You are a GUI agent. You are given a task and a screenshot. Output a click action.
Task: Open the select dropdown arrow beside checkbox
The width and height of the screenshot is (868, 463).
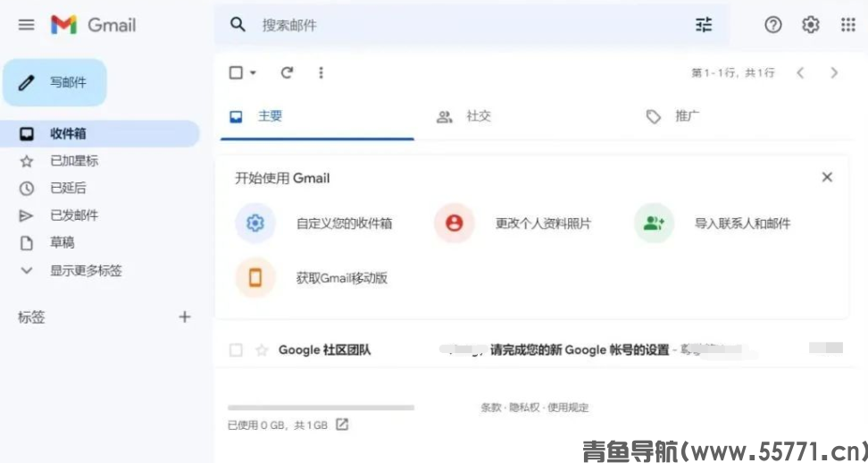pyautogui.click(x=253, y=72)
